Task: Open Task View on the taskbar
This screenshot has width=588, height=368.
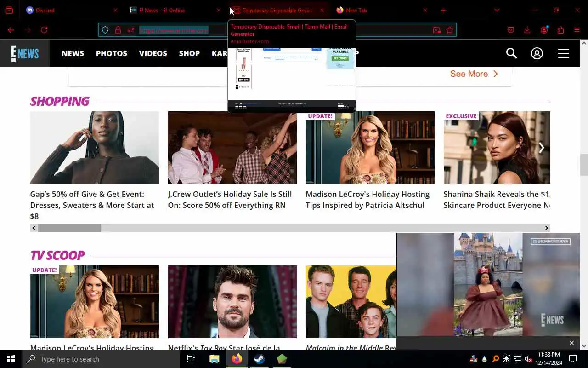Action: [x=191, y=359]
